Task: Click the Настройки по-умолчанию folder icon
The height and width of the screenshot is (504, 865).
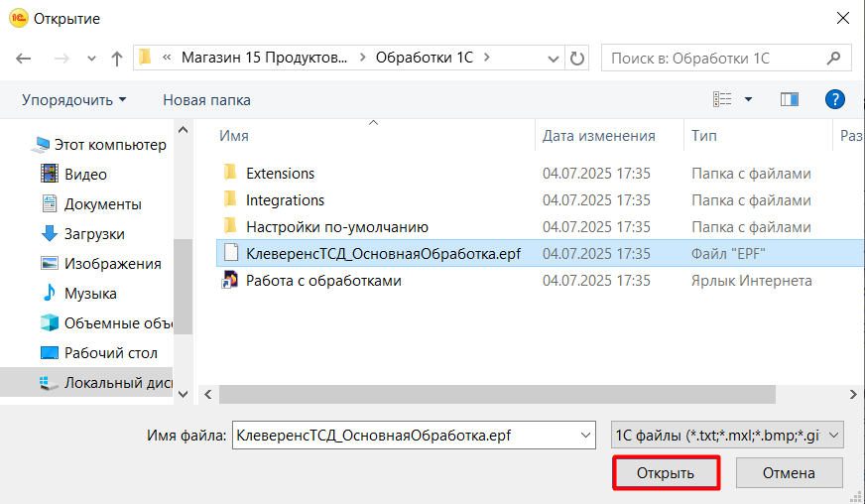Action: (230, 226)
